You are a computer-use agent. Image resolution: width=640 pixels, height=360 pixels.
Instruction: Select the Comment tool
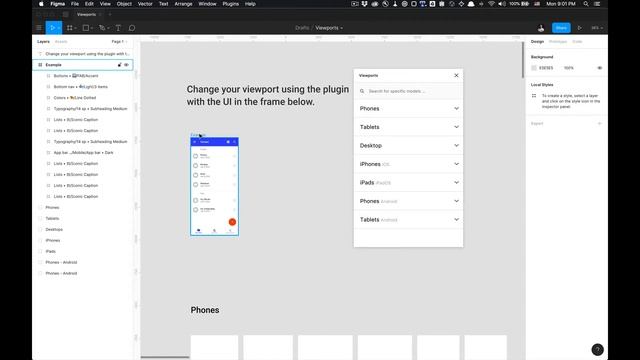point(132,28)
